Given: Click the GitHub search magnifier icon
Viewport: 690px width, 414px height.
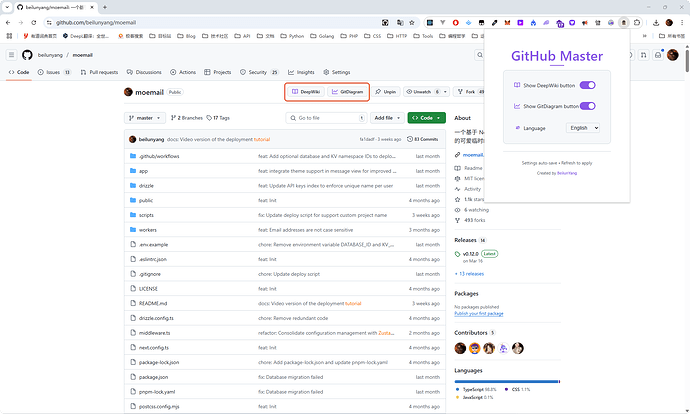Looking at the screenshot, I should tap(480, 55).
